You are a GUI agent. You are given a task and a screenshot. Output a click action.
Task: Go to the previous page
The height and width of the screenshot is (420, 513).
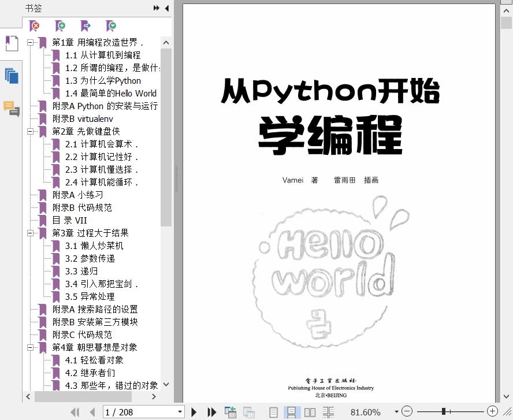click(x=92, y=412)
